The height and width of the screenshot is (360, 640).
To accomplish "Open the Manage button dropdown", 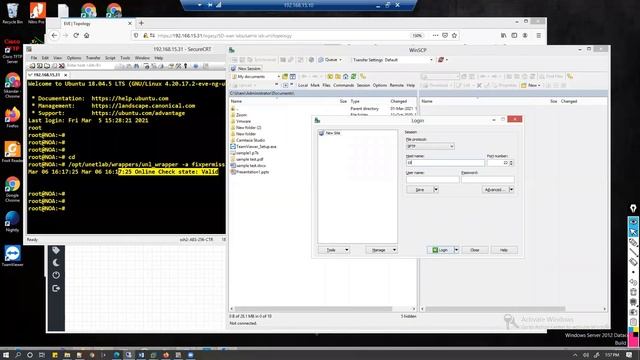I will [x=381, y=250].
